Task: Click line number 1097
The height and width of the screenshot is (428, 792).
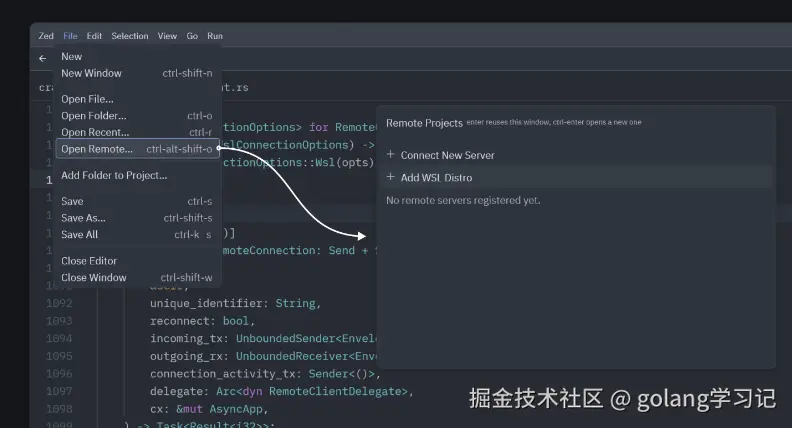Action: click(59, 391)
